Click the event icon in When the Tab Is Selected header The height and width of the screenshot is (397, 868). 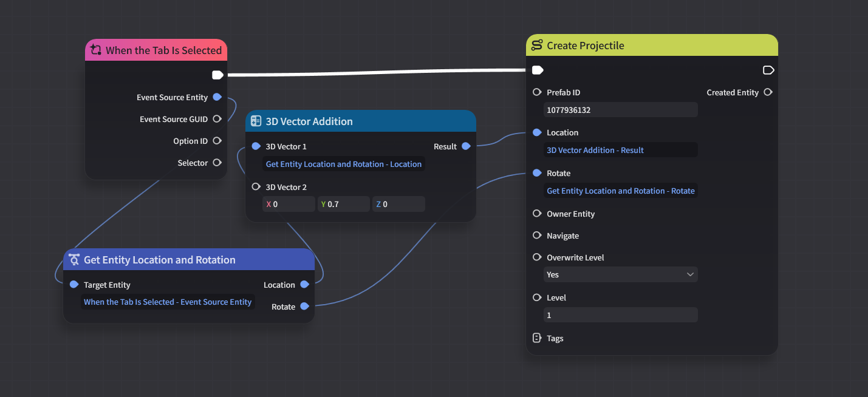[96, 50]
